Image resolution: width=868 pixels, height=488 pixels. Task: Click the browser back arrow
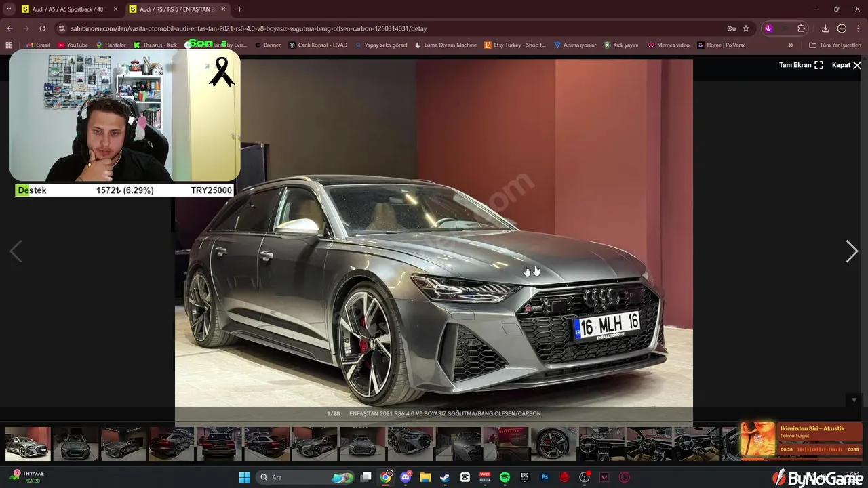click(x=9, y=28)
